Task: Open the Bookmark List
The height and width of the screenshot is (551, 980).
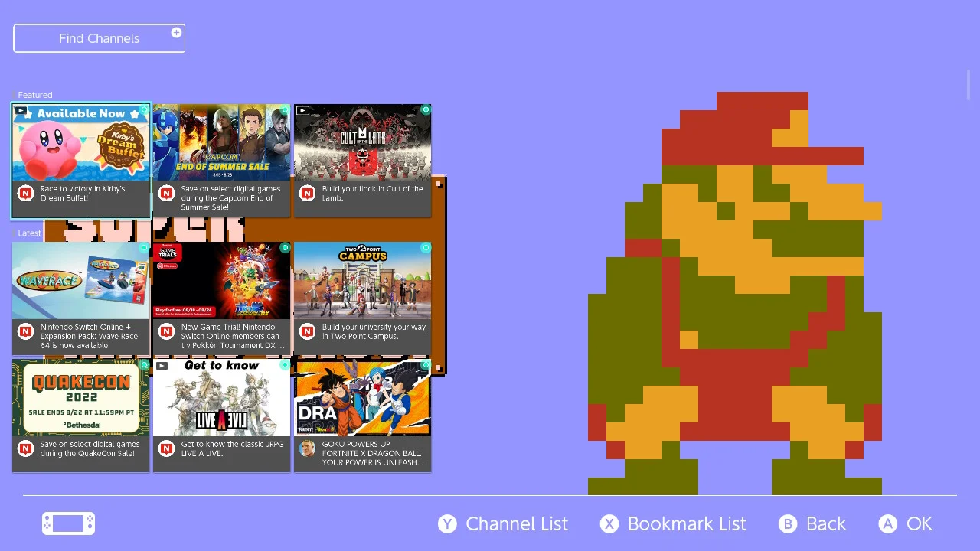Action: (x=687, y=523)
